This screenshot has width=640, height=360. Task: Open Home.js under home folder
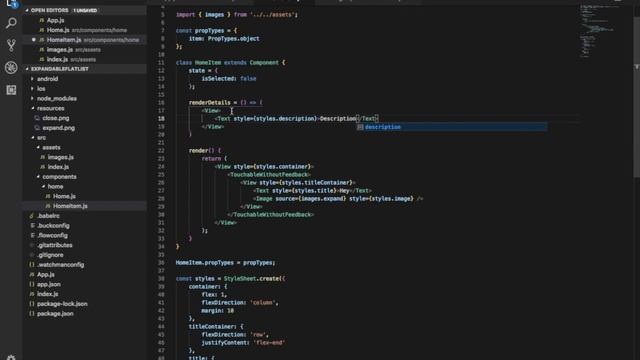coord(84,196)
